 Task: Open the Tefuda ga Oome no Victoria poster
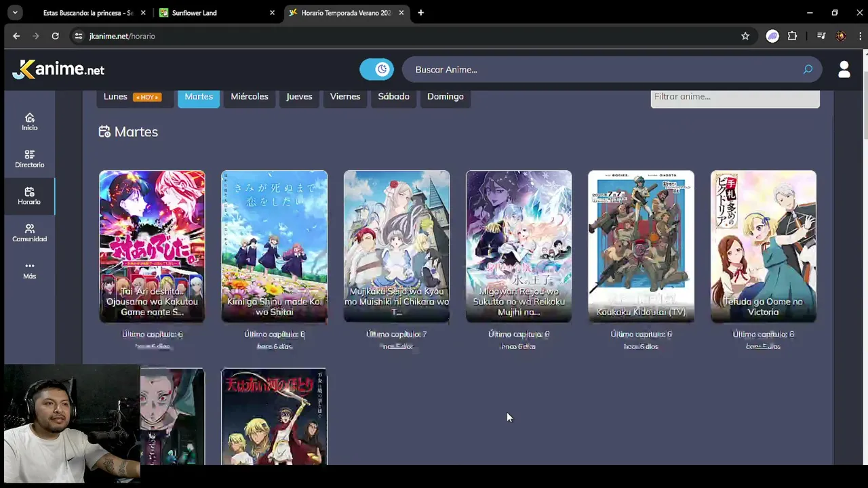click(764, 246)
